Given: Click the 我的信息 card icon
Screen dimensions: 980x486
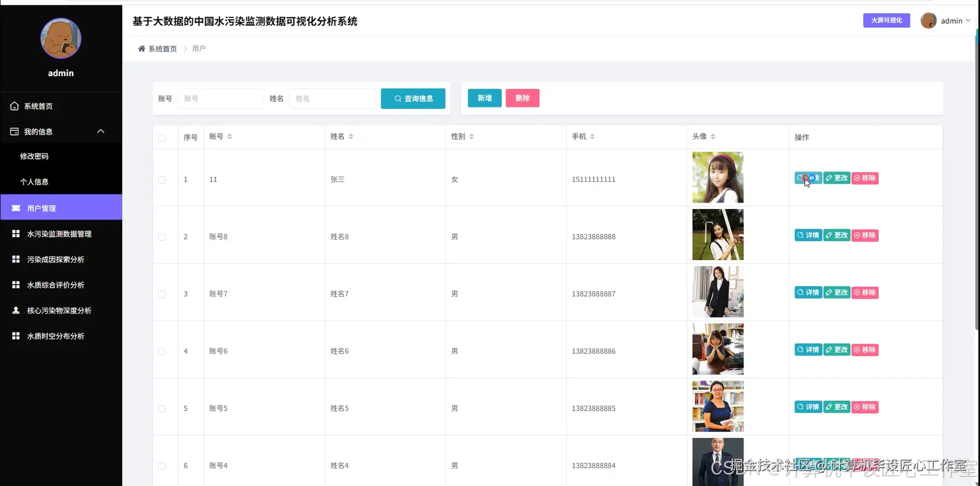Looking at the screenshot, I should [15, 131].
